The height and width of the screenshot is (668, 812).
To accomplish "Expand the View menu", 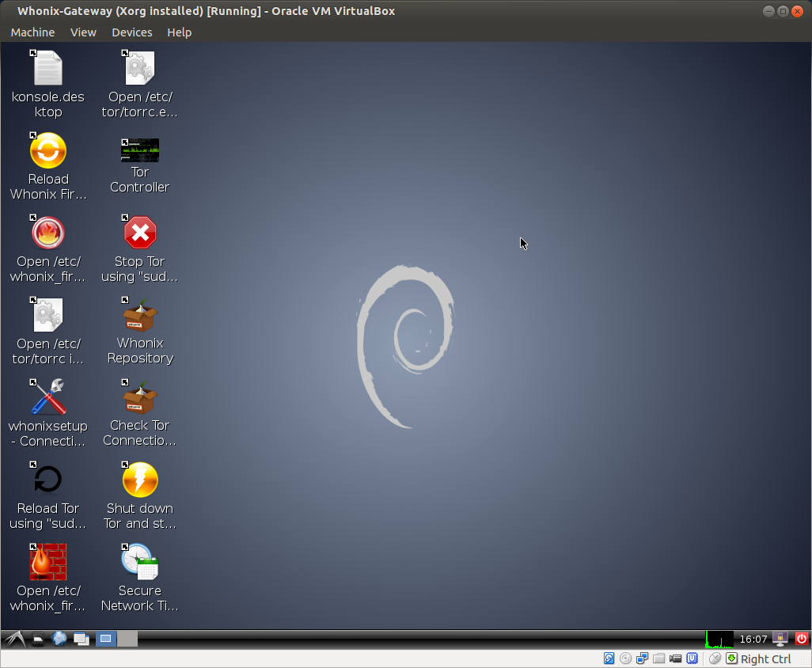I will [x=83, y=32].
